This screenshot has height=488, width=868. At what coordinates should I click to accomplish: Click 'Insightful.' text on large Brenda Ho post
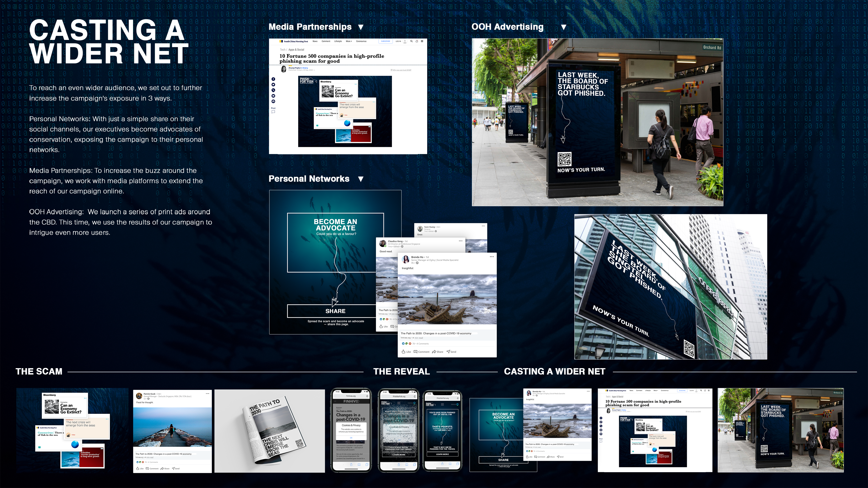point(408,268)
